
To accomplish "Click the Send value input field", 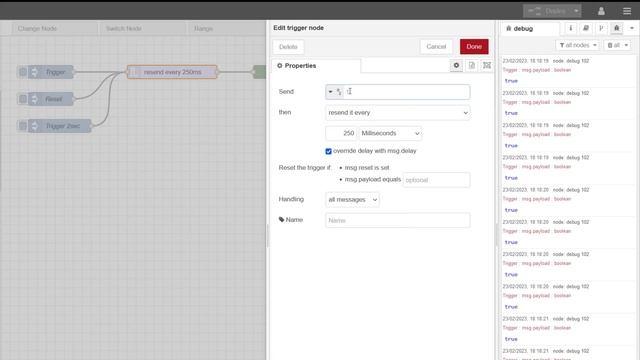I will pyautogui.click(x=407, y=92).
